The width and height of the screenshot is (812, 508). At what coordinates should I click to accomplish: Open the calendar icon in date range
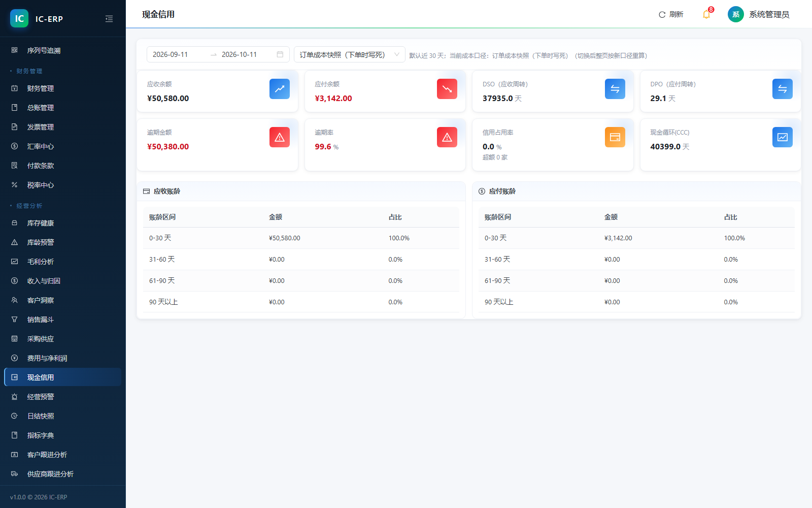click(280, 54)
